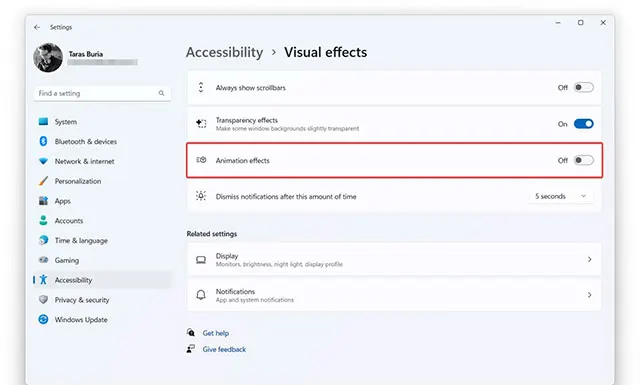Click the Related settings heading text
This screenshot has height=385, width=640.
(211, 234)
